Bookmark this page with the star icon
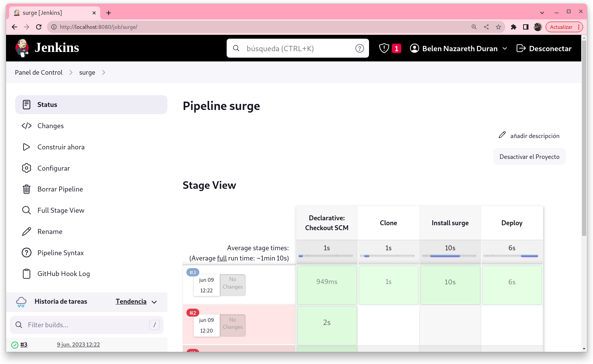Image resolution: width=593 pixels, height=364 pixels. (498, 27)
